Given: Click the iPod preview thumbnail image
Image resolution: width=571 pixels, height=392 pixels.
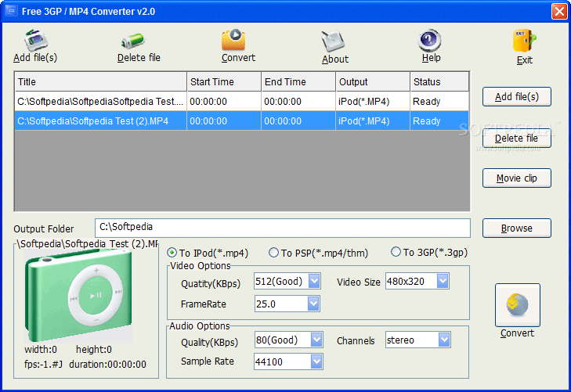Looking at the screenshot, I should [78, 296].
